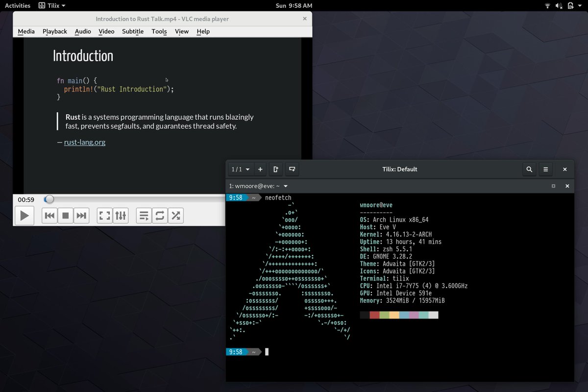Click the 'Terminal: tilix' line
This screenshot has height=392, width=588.
385,279
